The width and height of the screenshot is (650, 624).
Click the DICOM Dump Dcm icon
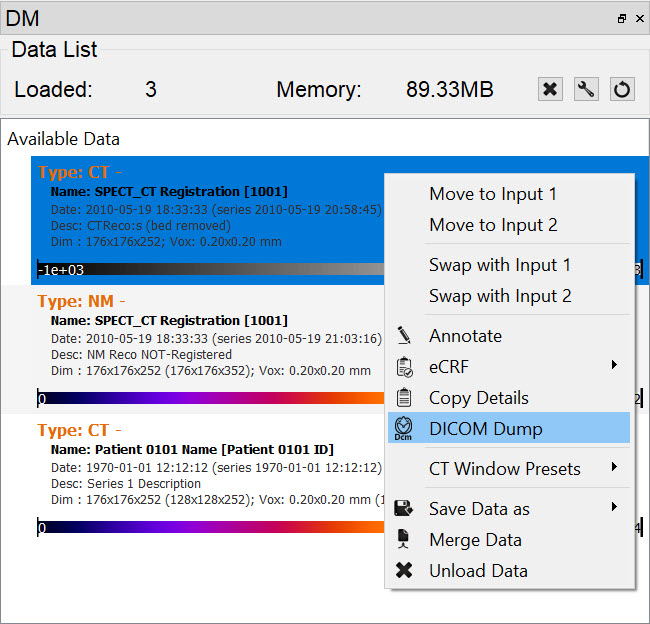(x=404, y=428)
